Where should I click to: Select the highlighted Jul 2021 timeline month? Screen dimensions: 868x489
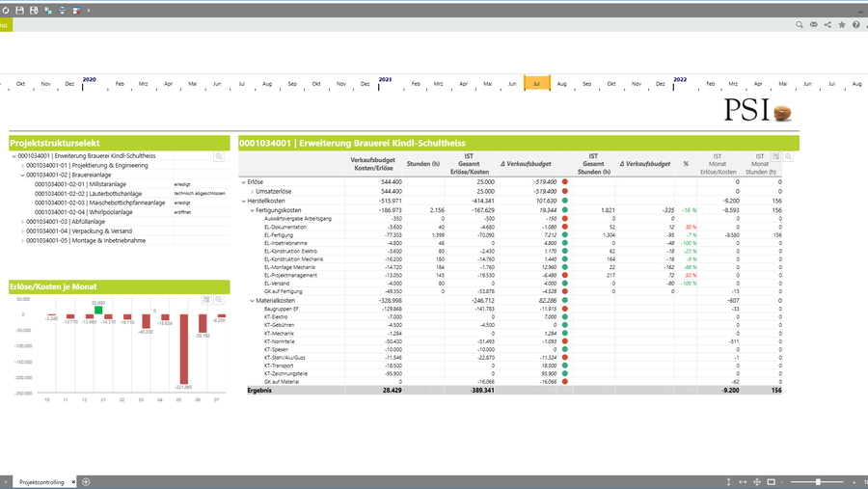(536, 83)
